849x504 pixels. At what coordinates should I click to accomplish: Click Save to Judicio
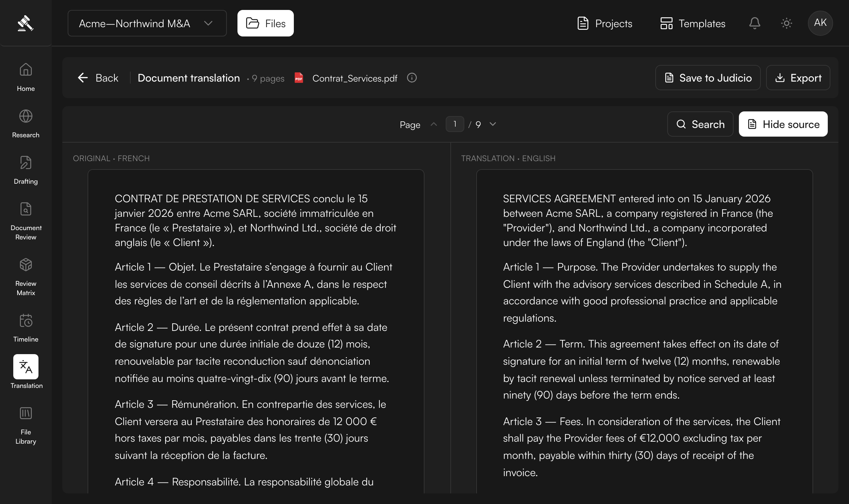tap(708, 78)
